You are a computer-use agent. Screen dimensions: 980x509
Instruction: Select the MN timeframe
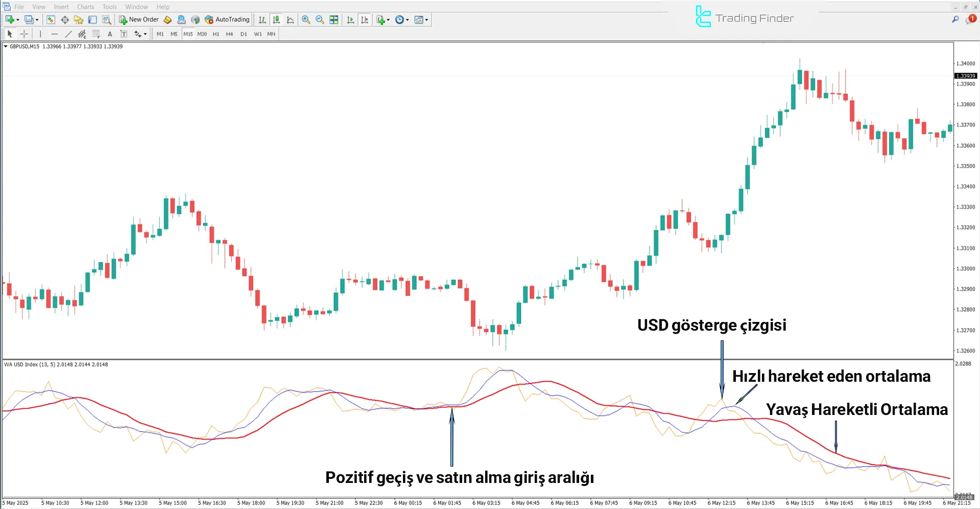(271, 34)
